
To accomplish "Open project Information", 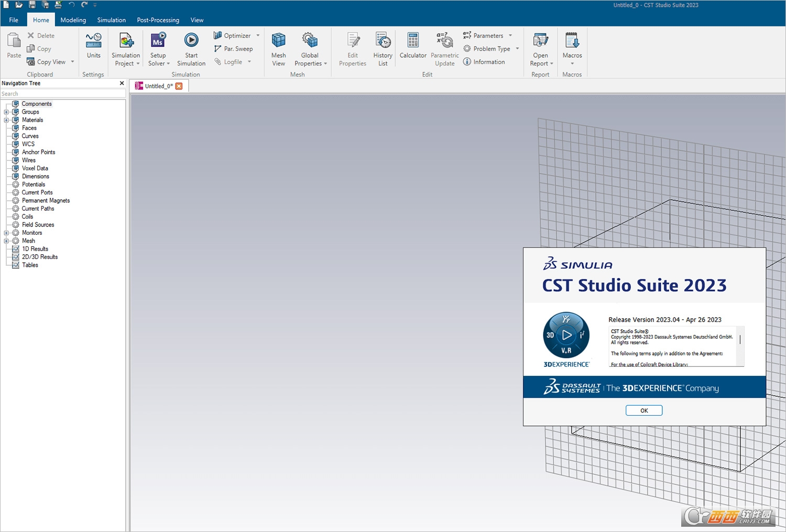I will (484, 62).
